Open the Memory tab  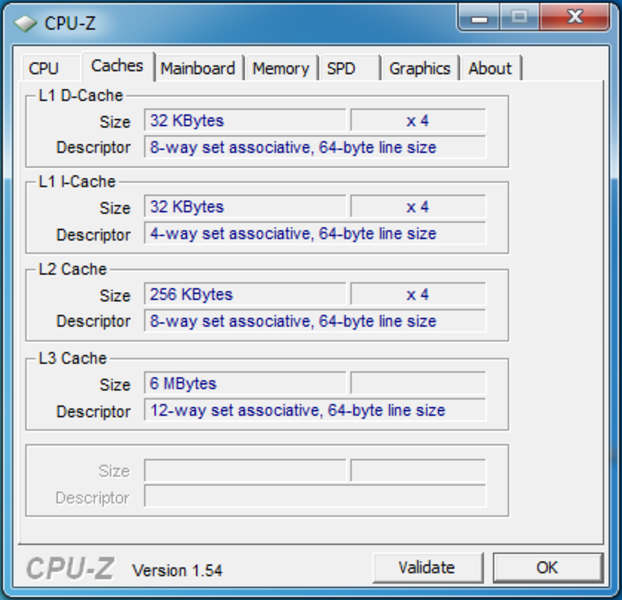[x=281, y=68]
